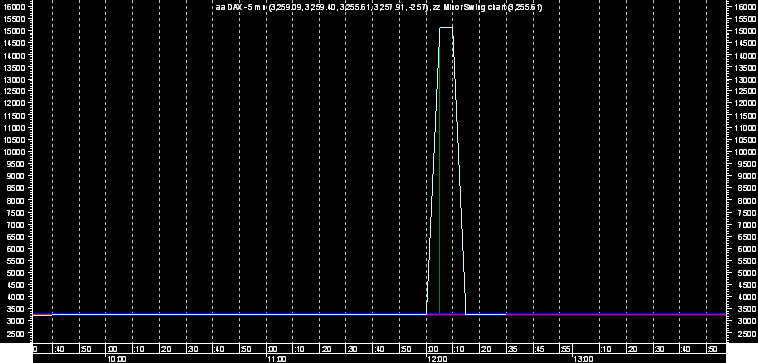Click 11000 on the left price axis
758x363 pixels.
coord(14,128)
